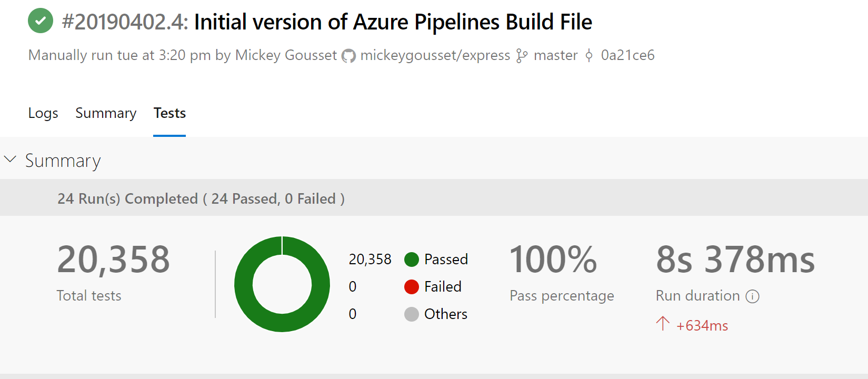The width and height of the screenshot is (868, 379).
Task: Click the 20,358 total tests count
Action: 113,260
